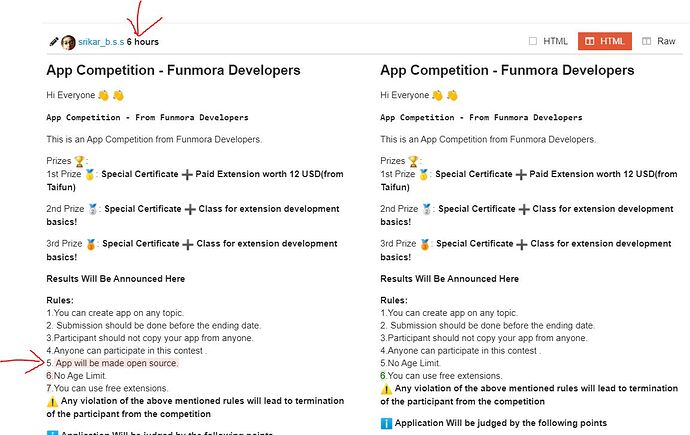Click "Results Will Be Announced Here" in the right column
This screenshot has height=435, width=690.
pos(449,278)
